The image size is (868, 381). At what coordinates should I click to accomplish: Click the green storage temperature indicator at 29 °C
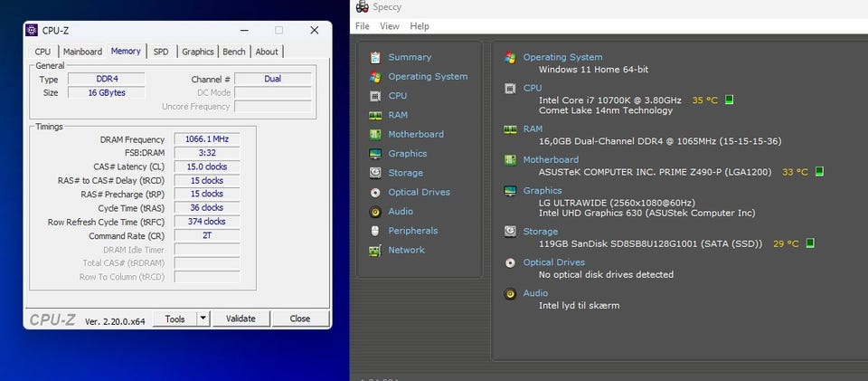pyautogui.click(x=810, y=243)
